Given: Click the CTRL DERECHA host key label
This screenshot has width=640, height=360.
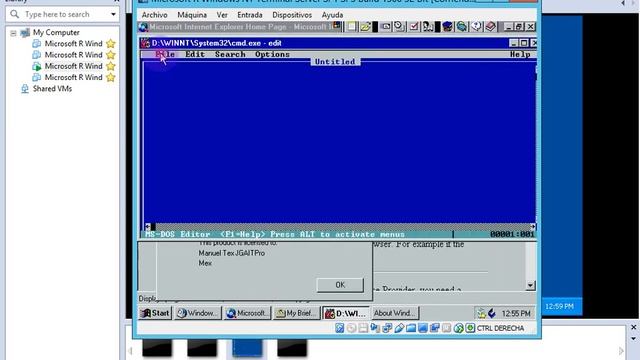Looking at the screenshot, I should [500, 328].
